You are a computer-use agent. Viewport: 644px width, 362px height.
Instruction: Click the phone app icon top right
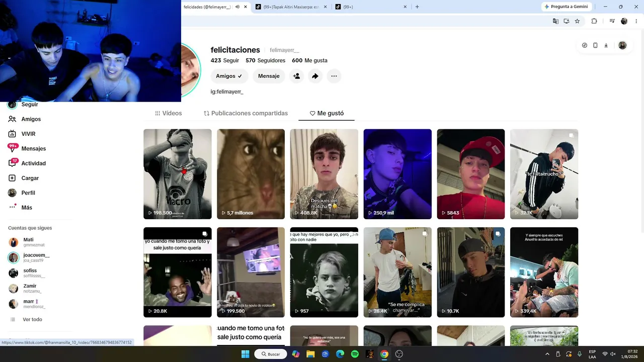click(595, 45)
